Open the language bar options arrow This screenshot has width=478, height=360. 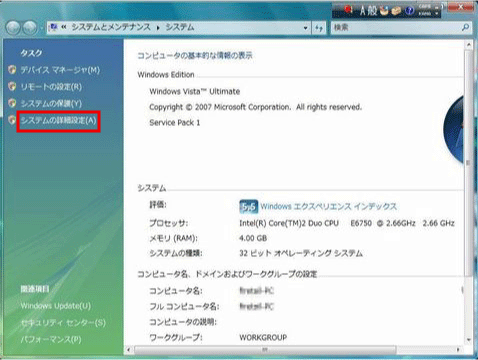(437, 14)
